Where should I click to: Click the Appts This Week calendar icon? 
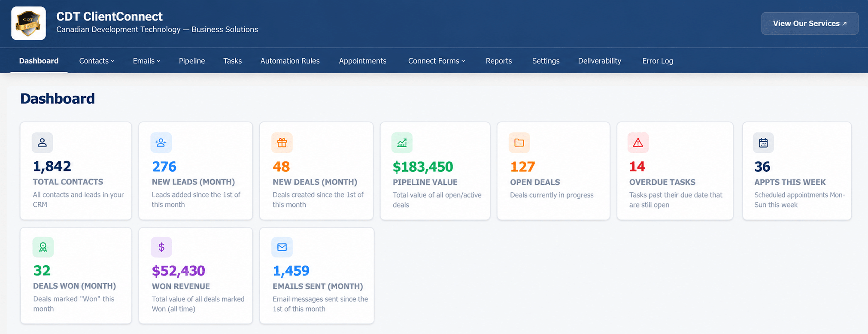point(763,143)
